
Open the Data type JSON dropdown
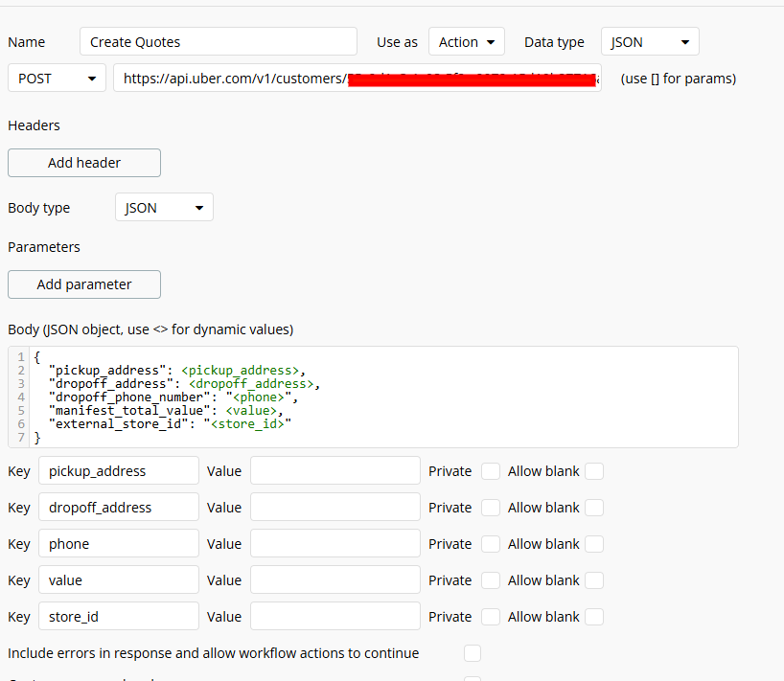pos(650,41)
